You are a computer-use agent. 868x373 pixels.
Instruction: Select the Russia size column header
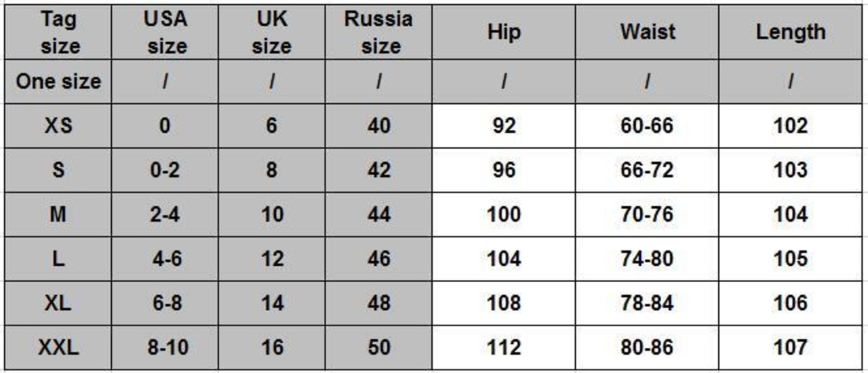pos(378,33)
